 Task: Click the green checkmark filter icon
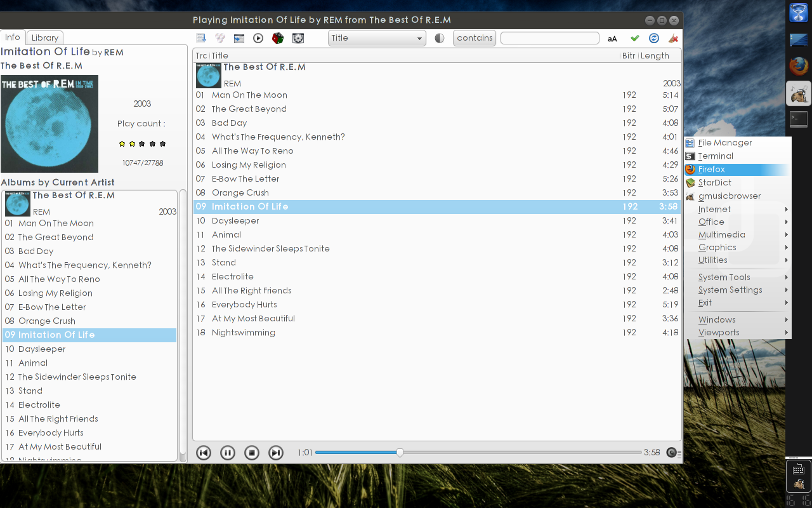(x=634, y=38)
